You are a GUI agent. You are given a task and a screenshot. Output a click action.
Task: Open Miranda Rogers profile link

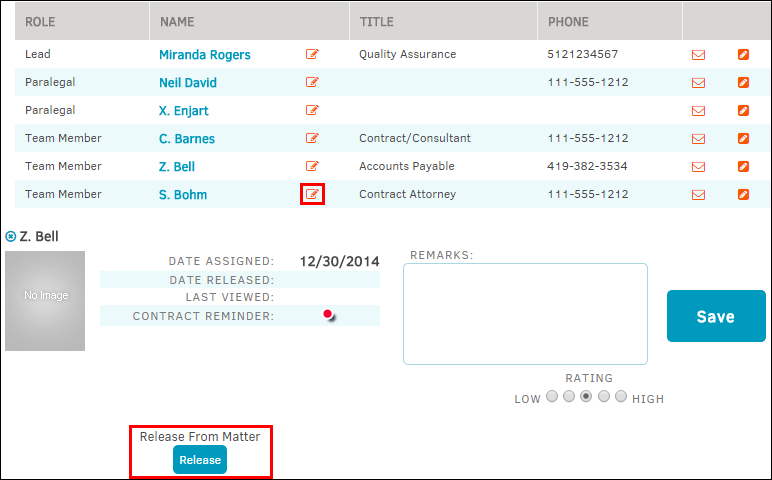click(205, 55)
